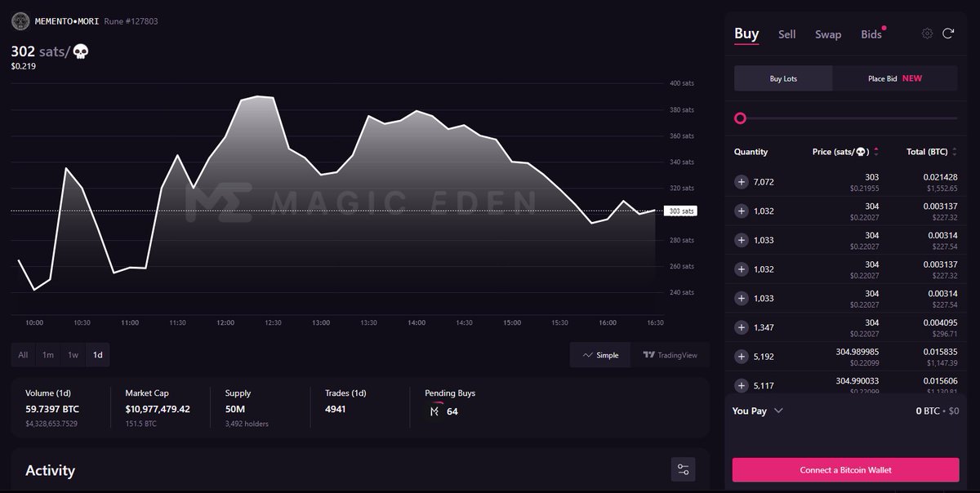Viewport: 980px width, 493px height.
Task: Click the Supply 50M value
Action: tap(237, 409)
